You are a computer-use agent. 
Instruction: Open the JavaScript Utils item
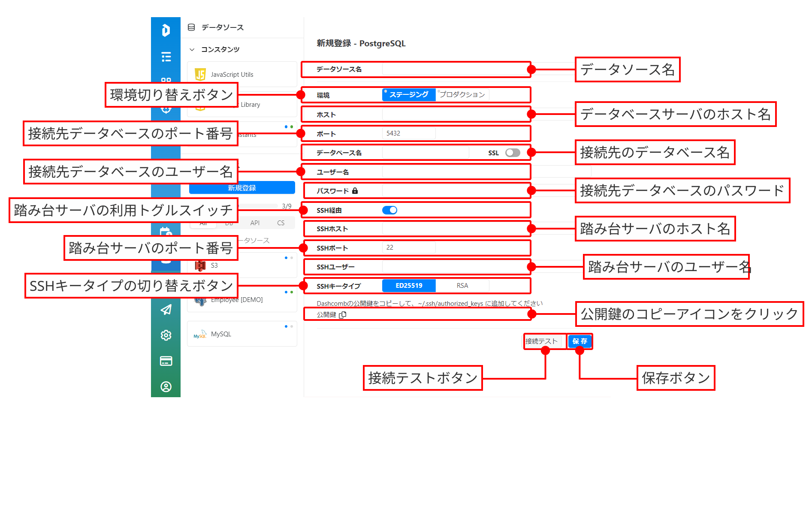[x=232, y=75]
